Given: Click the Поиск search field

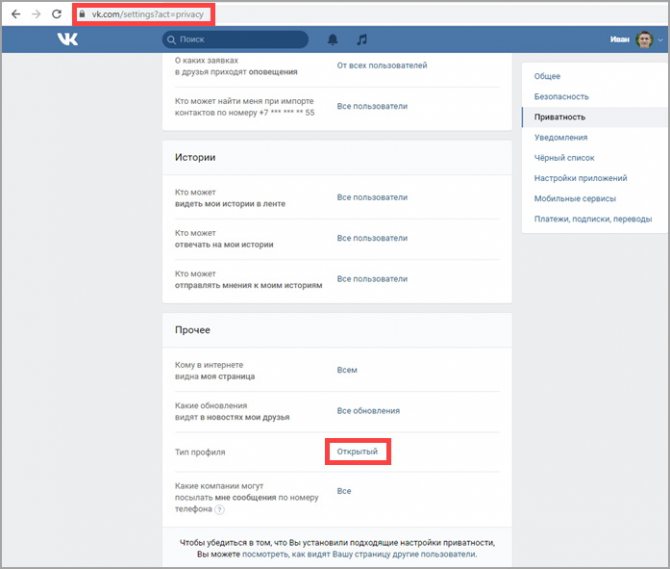Looking at the screenshot, I should (x=235, y=39).
